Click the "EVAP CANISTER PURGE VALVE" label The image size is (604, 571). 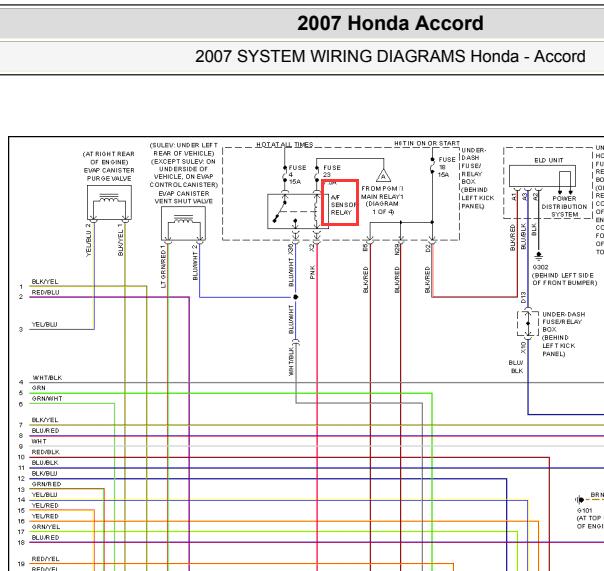tap(109, 174)
